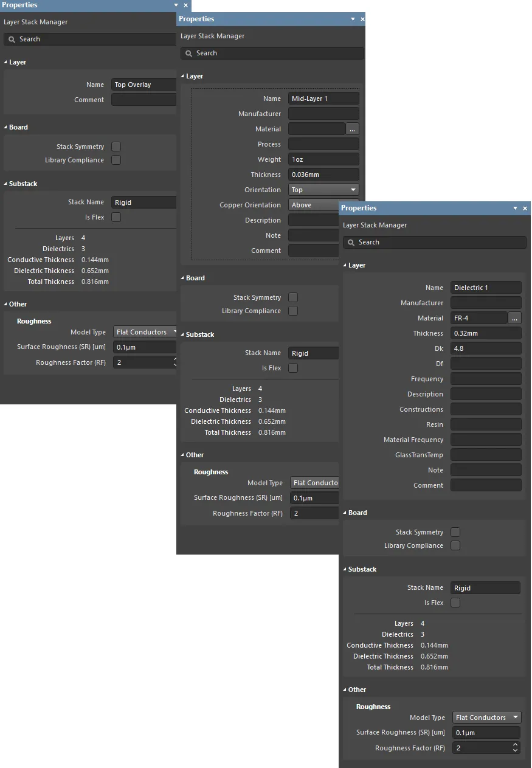Image resolution: width=532 pixels, height=768 pixels.
Task: Enable Is Flex in Top Overlay panel
Action: pyautogui.click(x=116, y=217)
